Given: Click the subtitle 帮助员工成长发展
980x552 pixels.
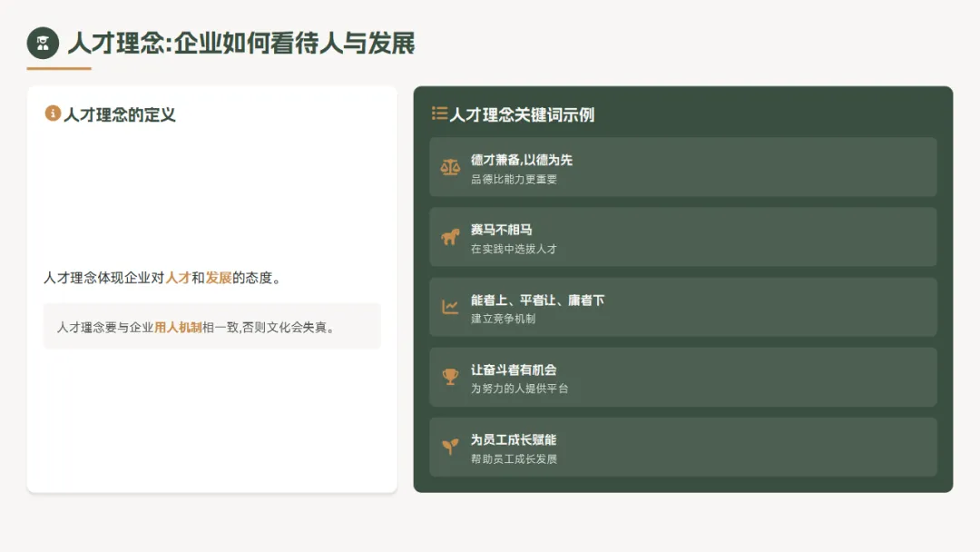Looking at the screenshot, I should (514, 458).
